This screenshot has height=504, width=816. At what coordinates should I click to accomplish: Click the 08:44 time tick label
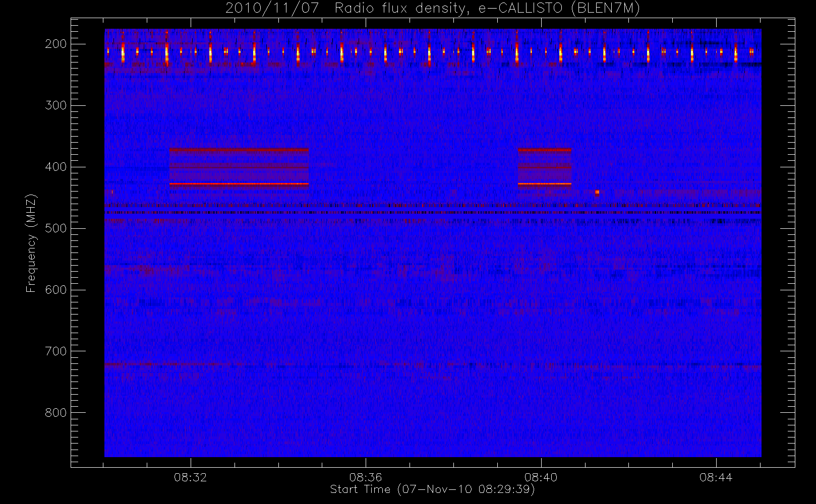(716, 477)
